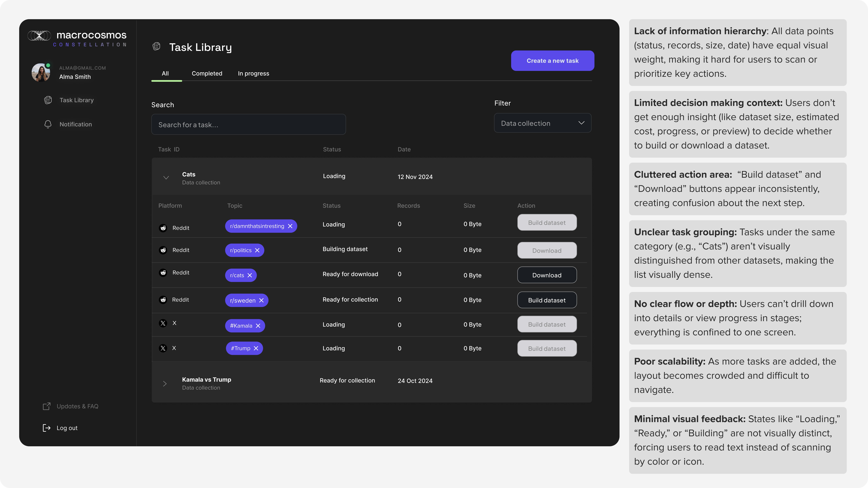Remove the #Kamala topic tag

point(258,326)
